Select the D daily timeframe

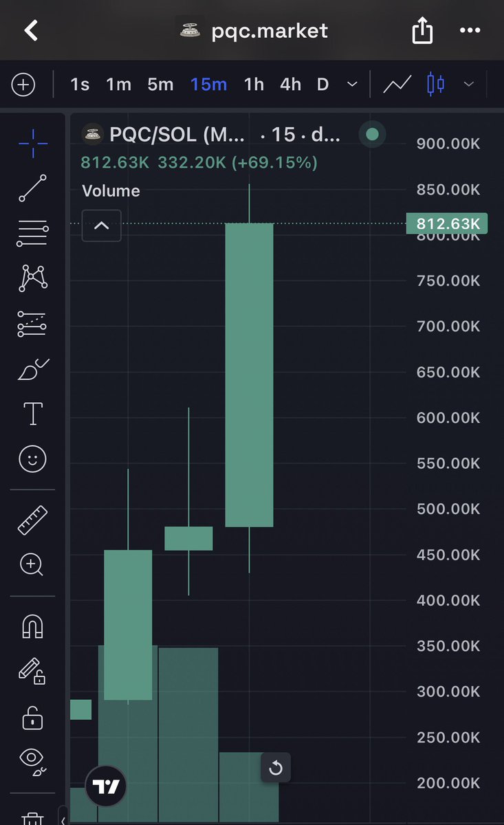coord(322,85)
